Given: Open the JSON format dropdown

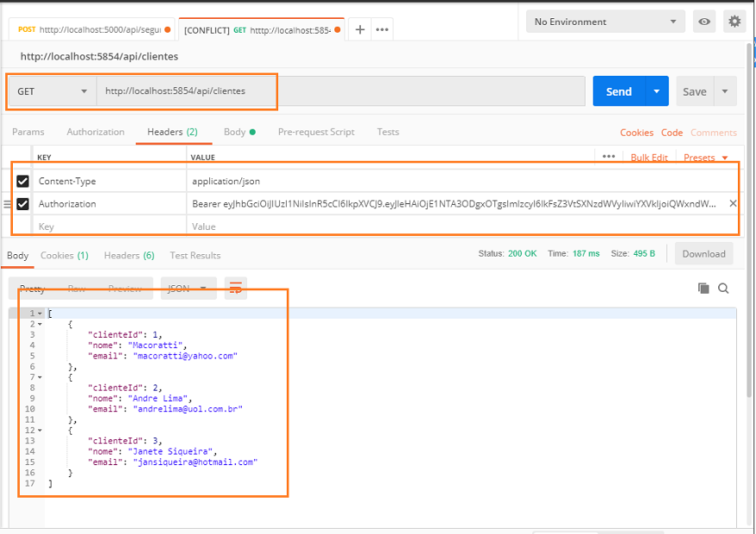Looking at the screenshot, I should [x=188, y=288].
